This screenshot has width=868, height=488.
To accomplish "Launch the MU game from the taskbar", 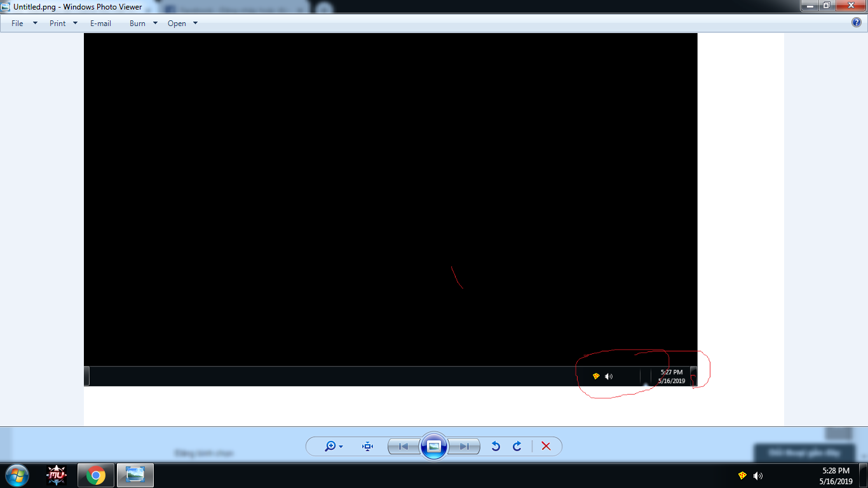I will click(57, 475).
